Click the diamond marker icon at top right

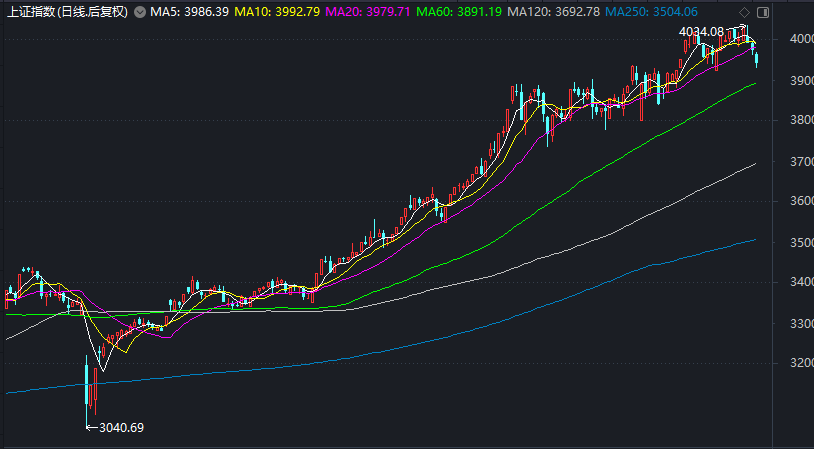742,11
